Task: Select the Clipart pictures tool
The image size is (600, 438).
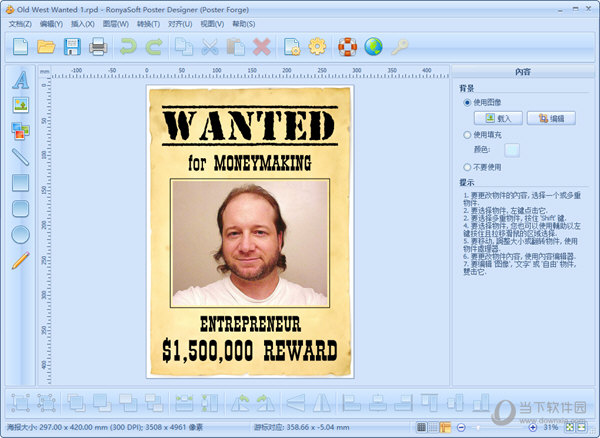Action: tap(21, 131)
